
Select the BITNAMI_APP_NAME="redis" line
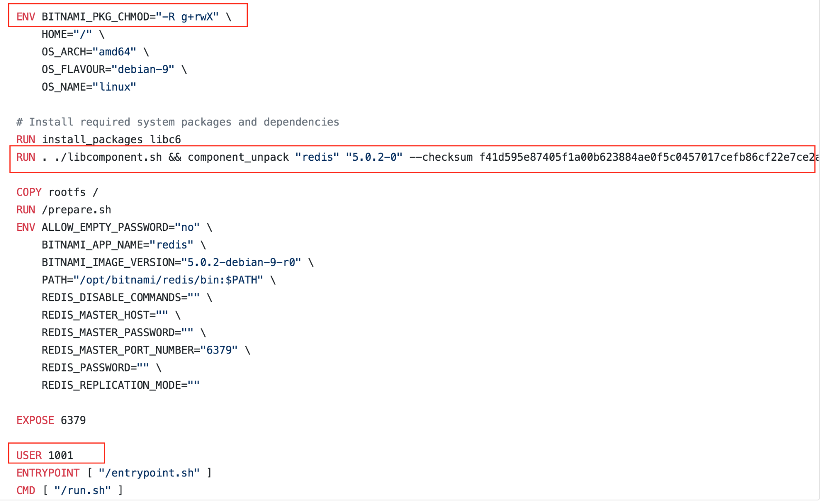123,245
